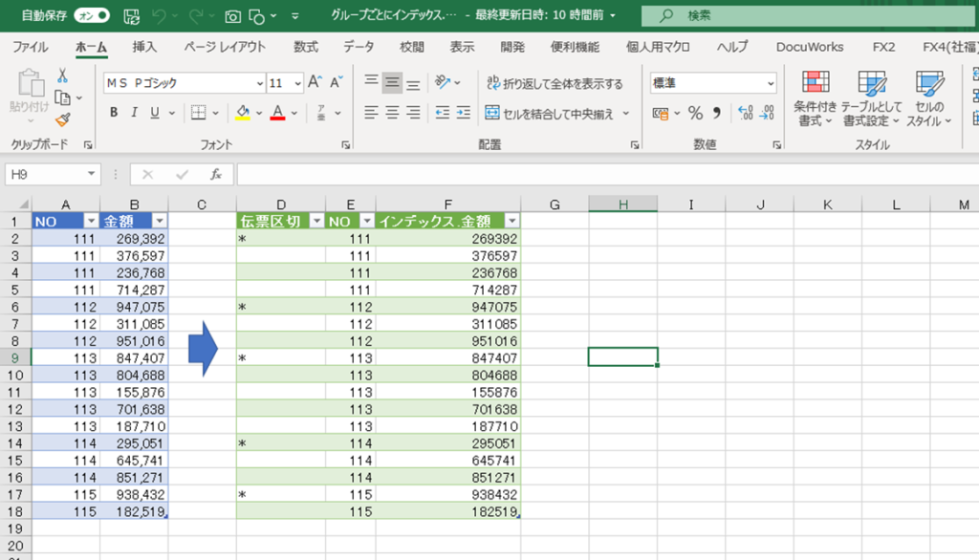Click Decrease Decimal icon
This screenshot has width=979, height=560.
coord(767,113)
